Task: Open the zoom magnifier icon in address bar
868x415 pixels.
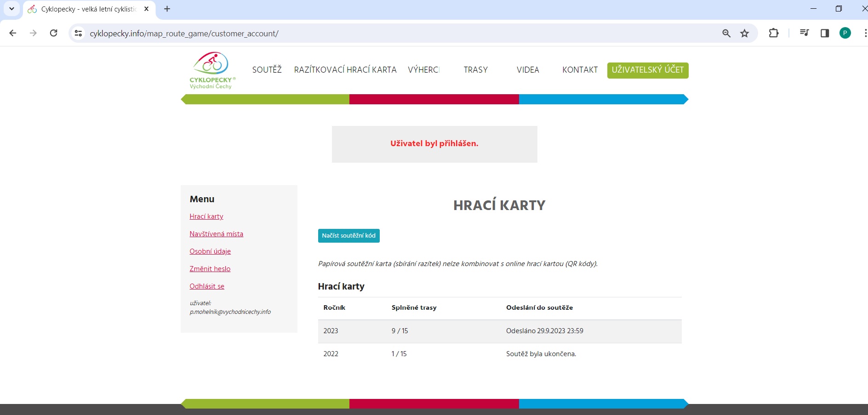Action: pyautogui.click(x=726, y=33)
